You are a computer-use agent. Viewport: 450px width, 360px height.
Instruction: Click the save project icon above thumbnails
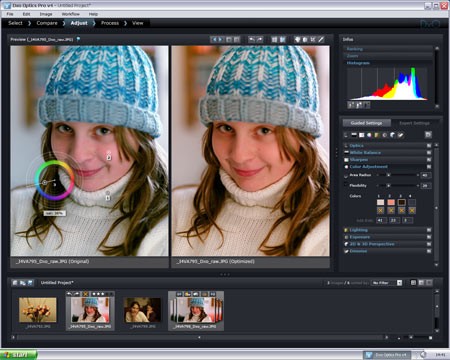30,283
